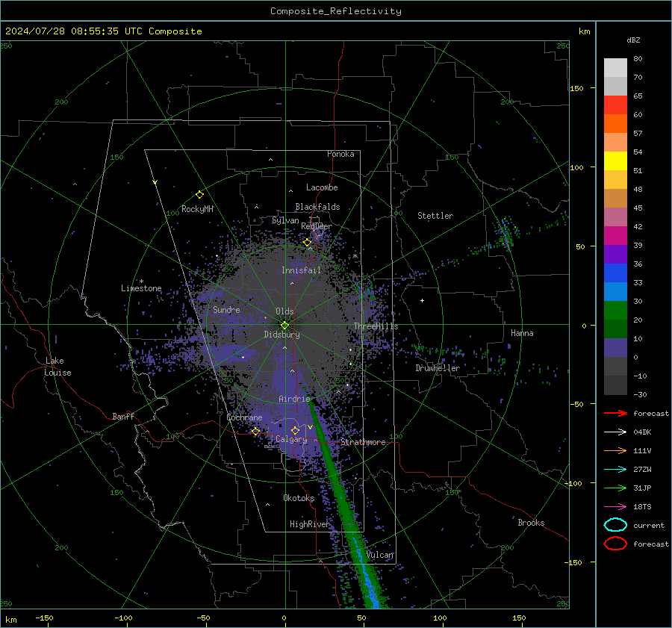Click the Banff town label
672x628 pixels.
[x=123, y=416]
